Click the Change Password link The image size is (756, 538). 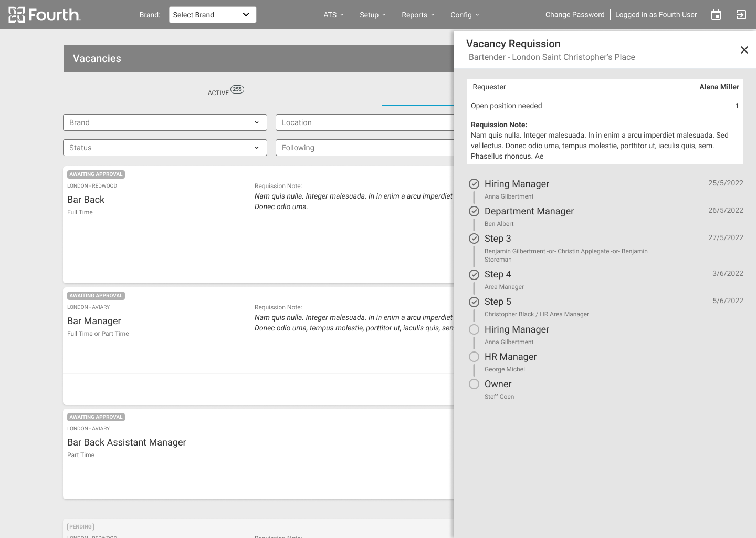point(575,15)
